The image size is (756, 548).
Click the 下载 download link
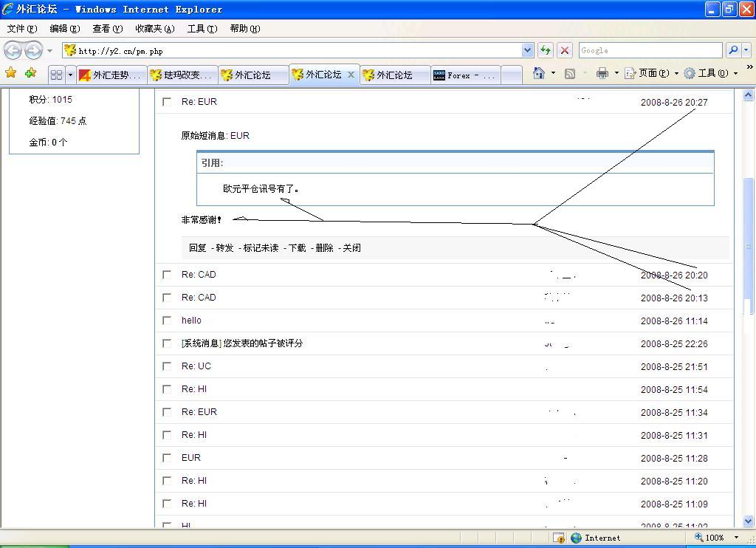tap(297, 248)
